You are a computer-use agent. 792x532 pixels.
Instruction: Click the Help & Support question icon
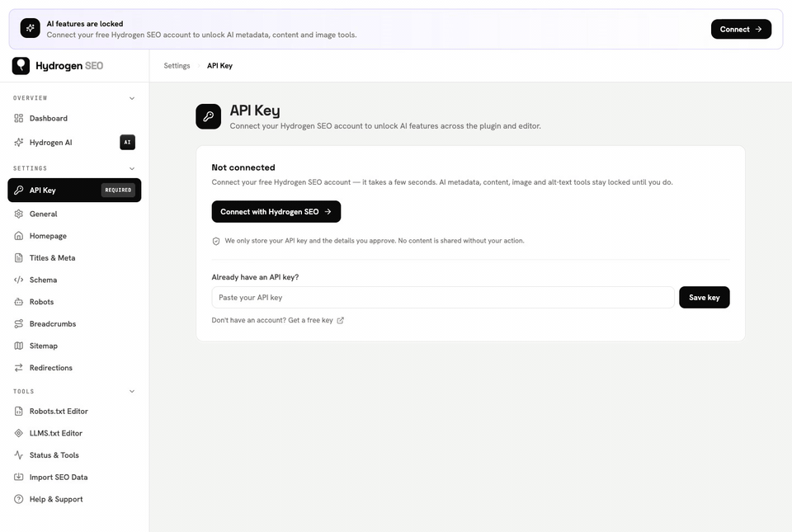click(19, 499)
